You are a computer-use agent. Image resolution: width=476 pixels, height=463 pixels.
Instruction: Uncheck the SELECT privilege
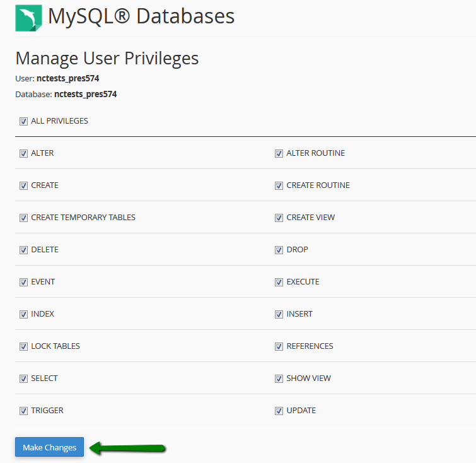click(23, 379)
